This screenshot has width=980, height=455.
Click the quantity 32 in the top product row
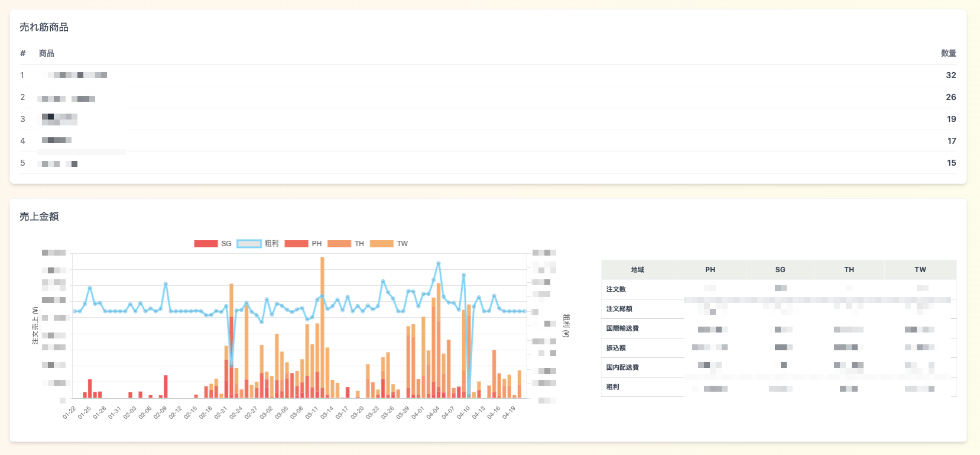[x=950, y=75]
